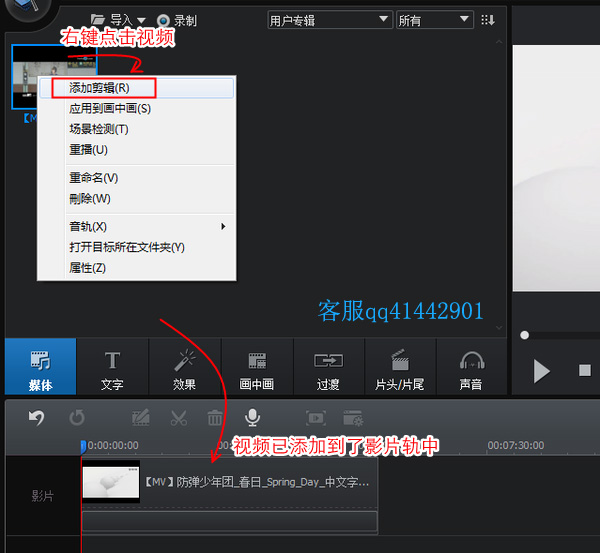Switch to the 文字 text tab
Screen dimensions: 600x553
(x=112, y=367)
